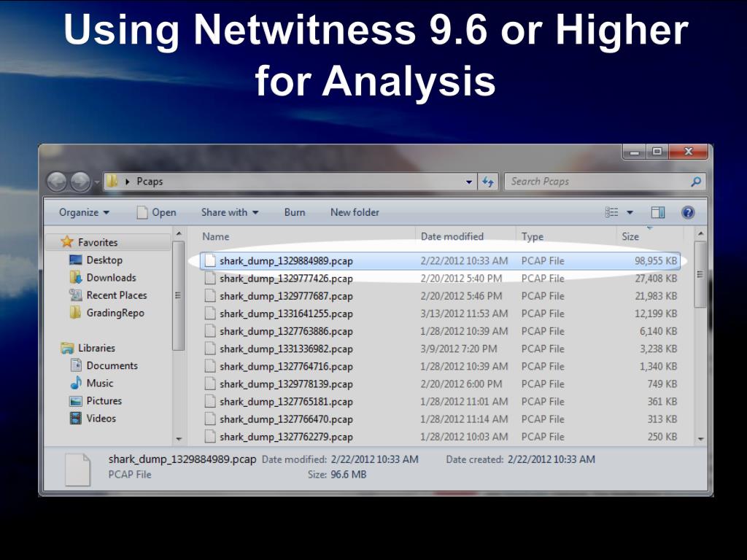Select file shark_dump_1327766470.pcap
This screenshot has width=747, height=560.
[440, 419]
